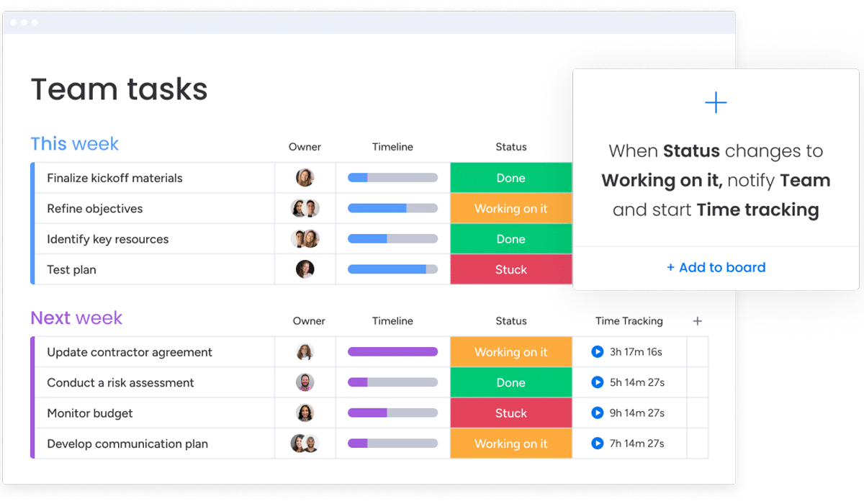Click the large plus icon in the automation card

716,103
